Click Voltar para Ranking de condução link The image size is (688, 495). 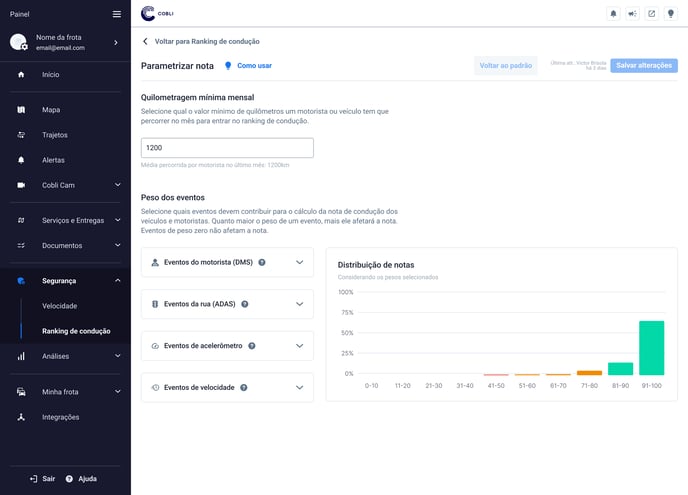(x=207, y=41)
